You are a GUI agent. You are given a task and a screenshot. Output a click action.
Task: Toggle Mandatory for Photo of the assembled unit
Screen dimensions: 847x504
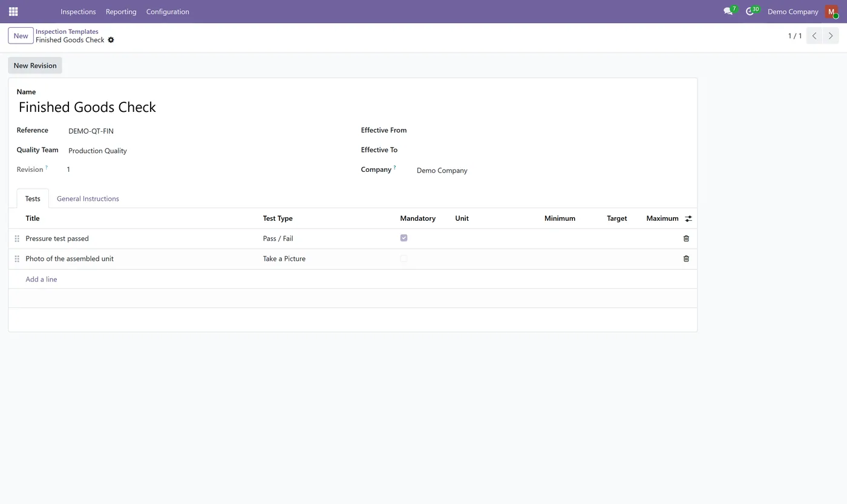(x=404, y=258)
